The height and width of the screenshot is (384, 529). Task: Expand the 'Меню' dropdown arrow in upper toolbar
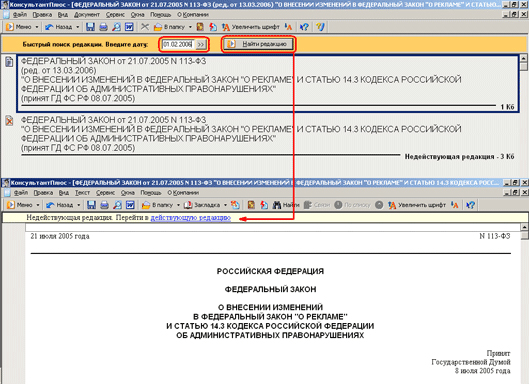point(37,27)
